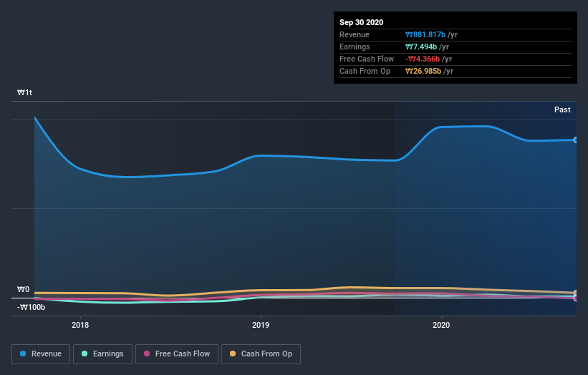The image size is (588, 375).
Task: Click the Cash From Op label in tooltip
Action: click(x=365, y=71)
